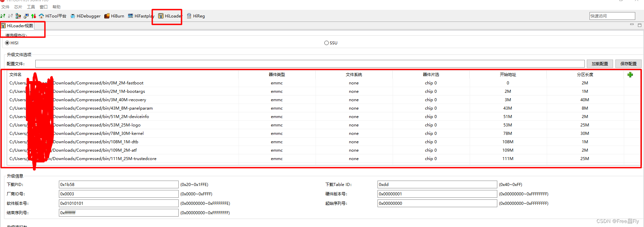The width and height of the screenshot is (644, 227).
Task: Select the HISI protocol radio button
Action: 12,43
